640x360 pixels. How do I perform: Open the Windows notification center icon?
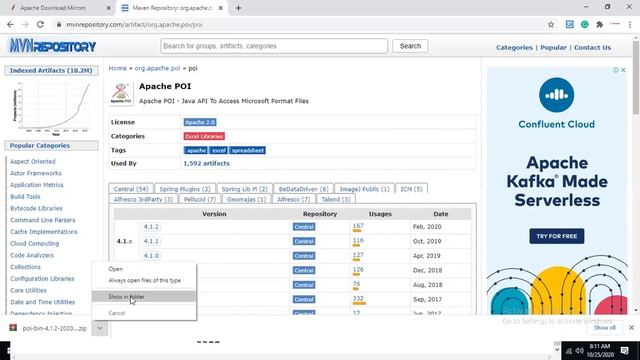pyautogui.click(x=624, y=351)
